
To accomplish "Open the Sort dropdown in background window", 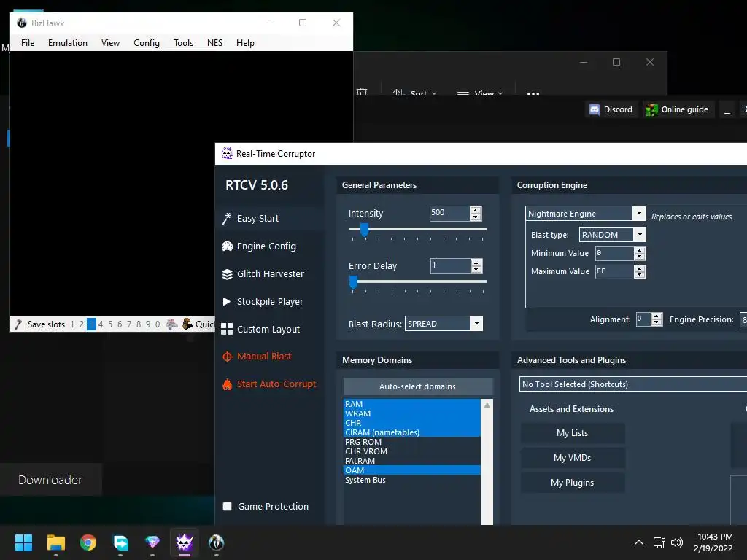I will [x=414, y=92].
